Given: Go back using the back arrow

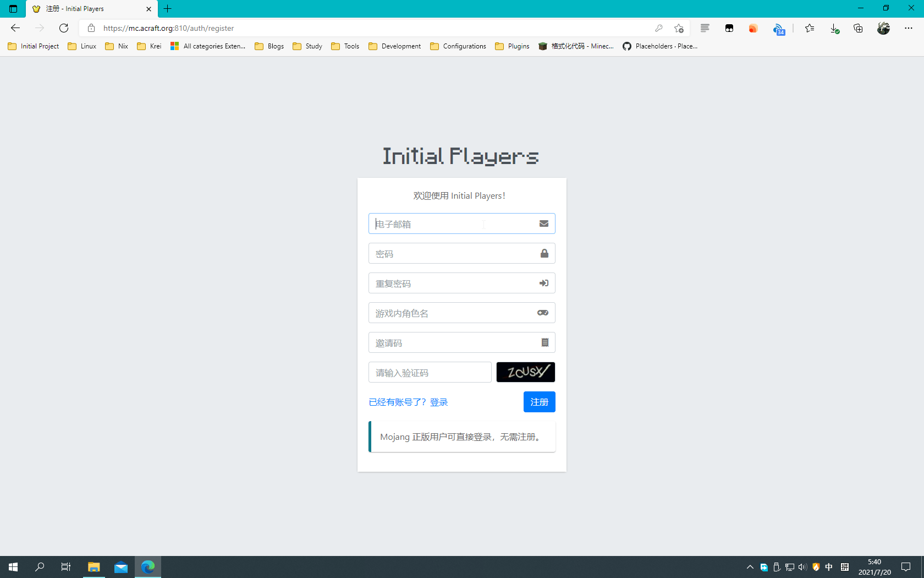Looking at the screenshot, I should 15,28.
